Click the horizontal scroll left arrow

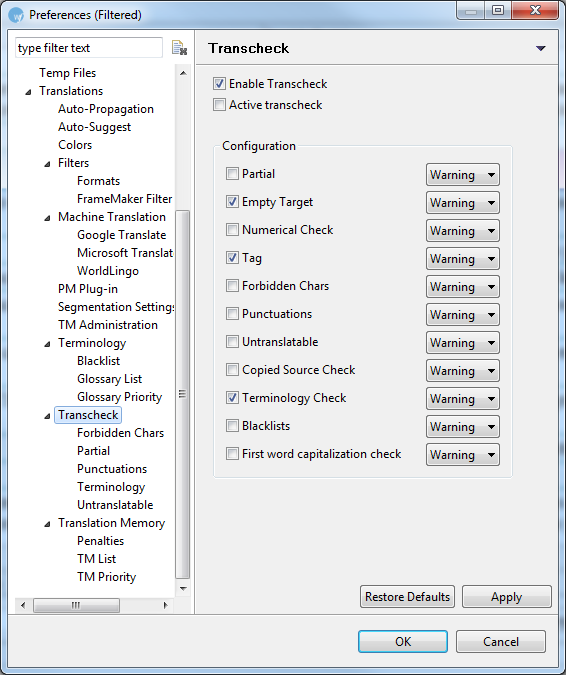[x=23, y=605]
